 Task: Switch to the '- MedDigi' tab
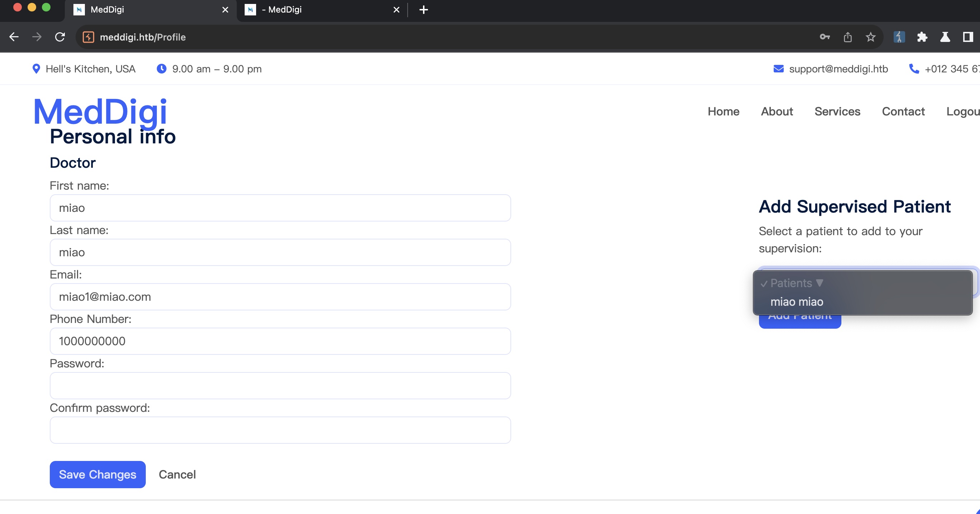[x=284, y=10]
